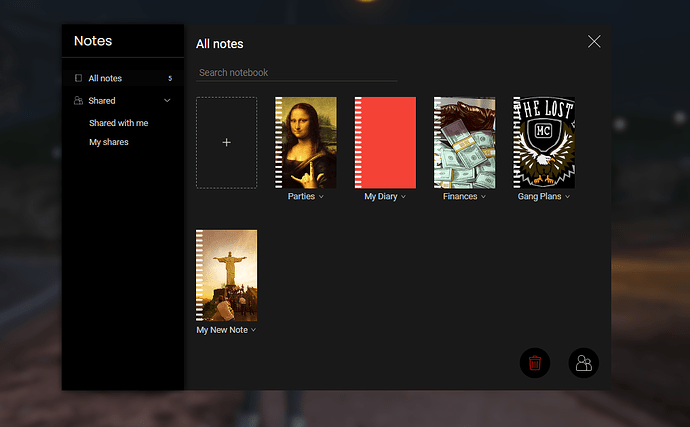690x427 pixels.
Task: Click the plus tile to add a notebook
Action: 227,143
